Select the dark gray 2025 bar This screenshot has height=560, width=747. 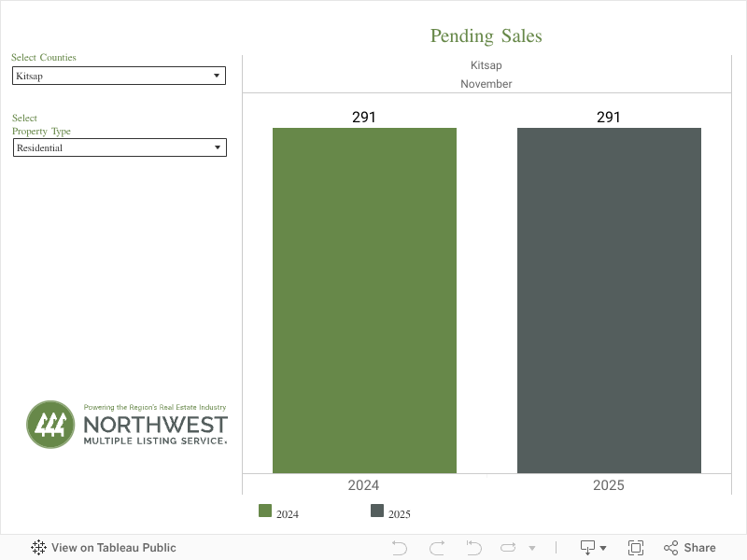click(609, 301)
